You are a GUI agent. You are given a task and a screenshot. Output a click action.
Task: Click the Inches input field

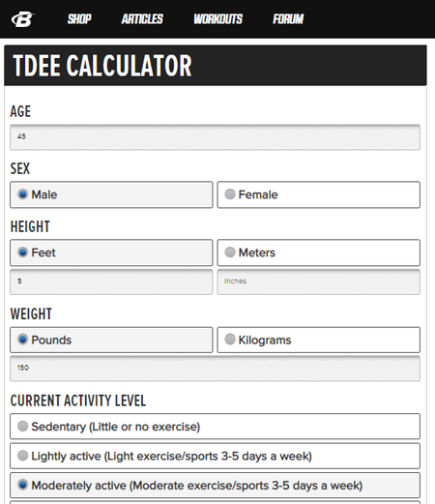point(318,282)
